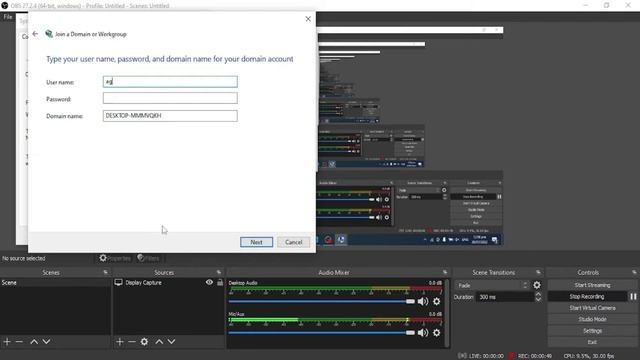Click the back arrow in Join a Domain dialog
The width and height of the screenshot is (640, 360).
coord(35,34)
